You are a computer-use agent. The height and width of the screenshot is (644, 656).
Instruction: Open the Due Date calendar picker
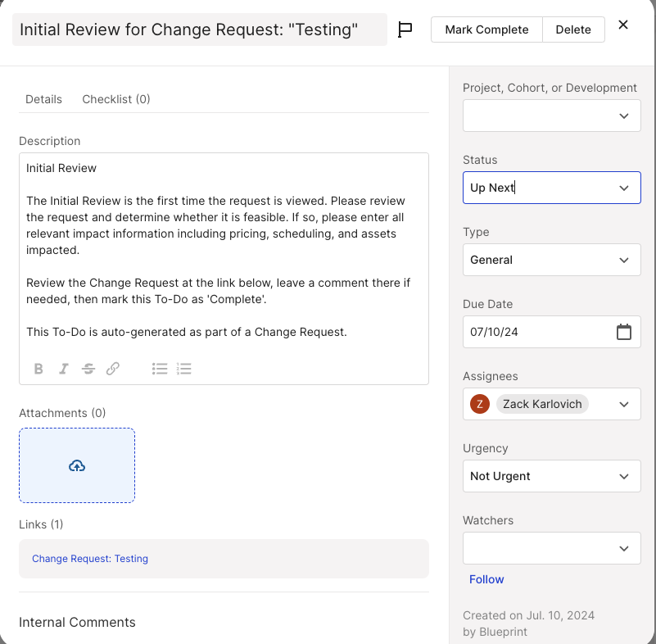click(x=624, y=332)
